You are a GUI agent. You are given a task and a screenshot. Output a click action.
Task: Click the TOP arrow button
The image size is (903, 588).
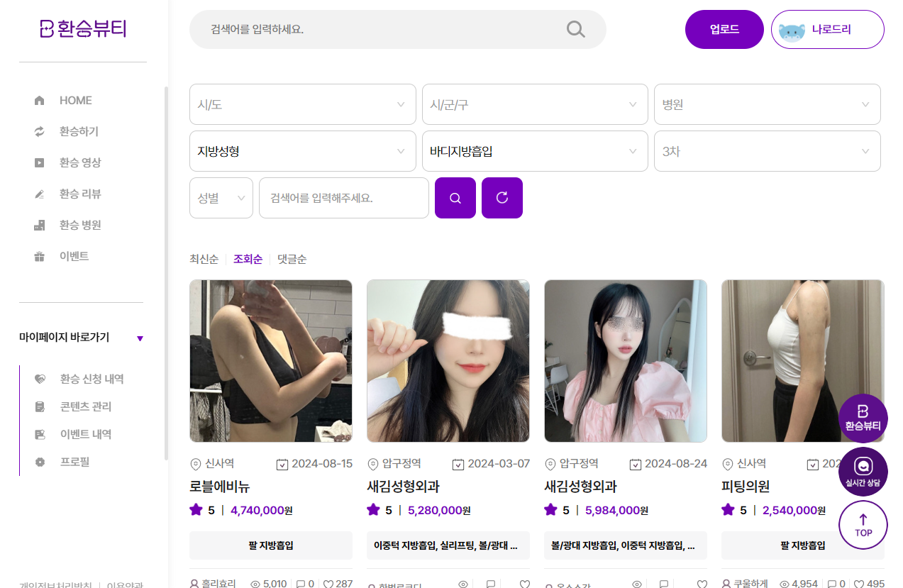[x=863, y=525]
